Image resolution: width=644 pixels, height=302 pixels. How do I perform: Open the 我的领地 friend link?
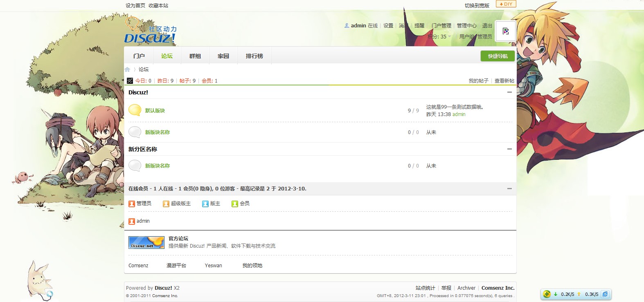tap(252, 266)
